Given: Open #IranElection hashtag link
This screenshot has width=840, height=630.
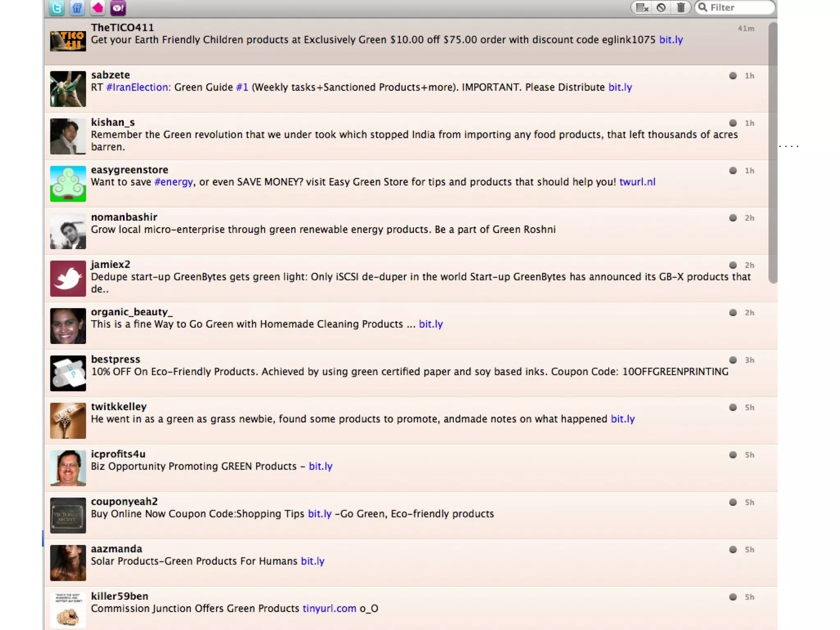Looking at the screenshot, I should tap(137, 87).
